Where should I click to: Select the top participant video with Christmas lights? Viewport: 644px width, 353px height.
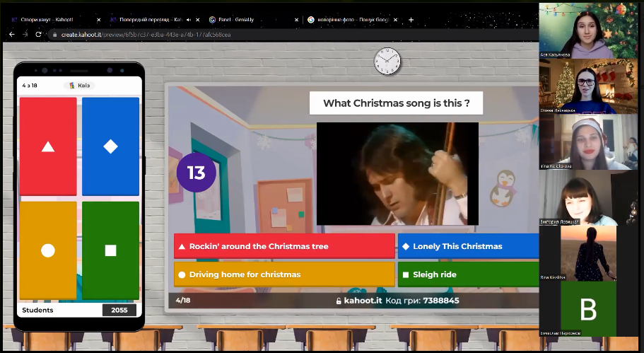click(x=589, y=30)
